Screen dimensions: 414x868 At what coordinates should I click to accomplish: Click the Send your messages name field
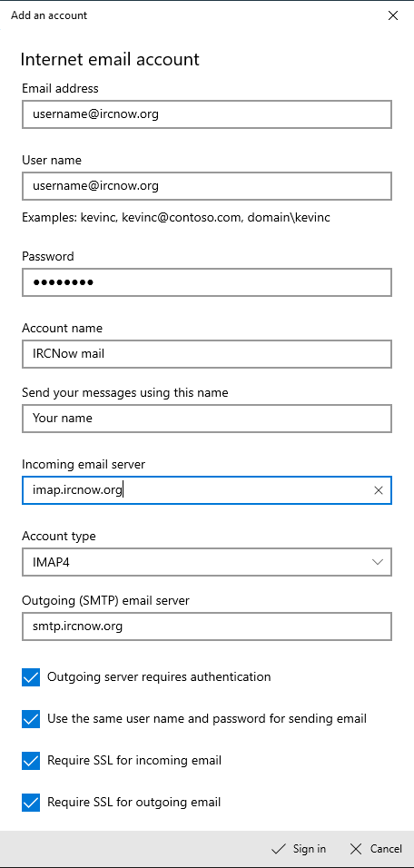tap(207, 419)
